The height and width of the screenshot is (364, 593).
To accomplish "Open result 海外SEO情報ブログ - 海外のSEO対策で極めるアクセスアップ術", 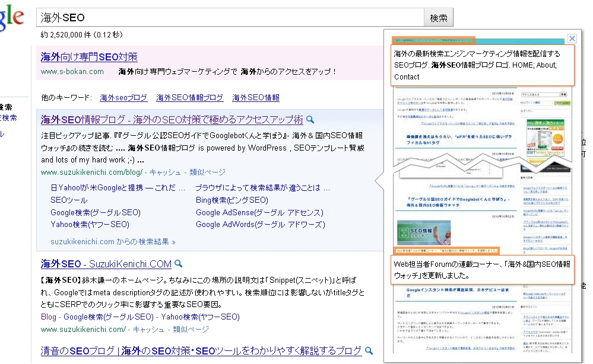I will [172, 120].
